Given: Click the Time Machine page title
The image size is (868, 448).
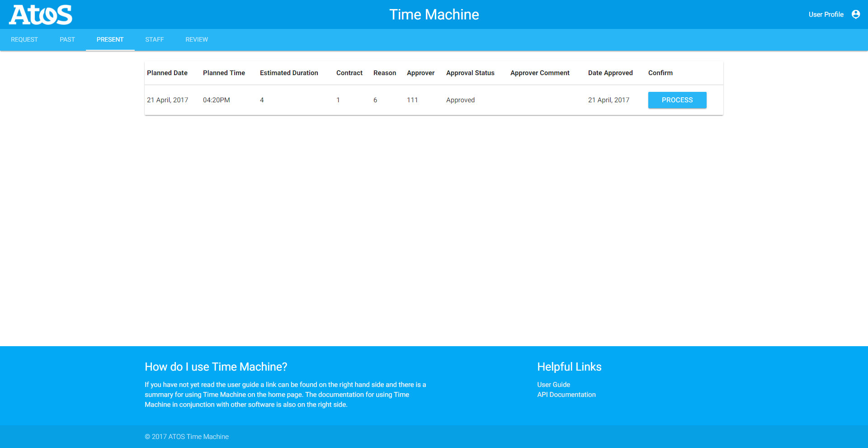Looking at the screenshot, I should tap(434, 14).
